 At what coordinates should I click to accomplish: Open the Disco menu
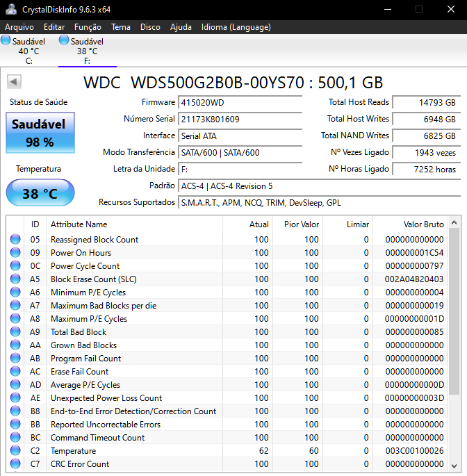coord(150,27)
